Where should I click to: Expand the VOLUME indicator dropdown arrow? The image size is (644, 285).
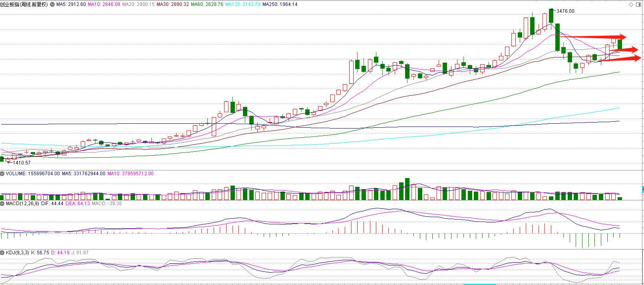(2, 174)
